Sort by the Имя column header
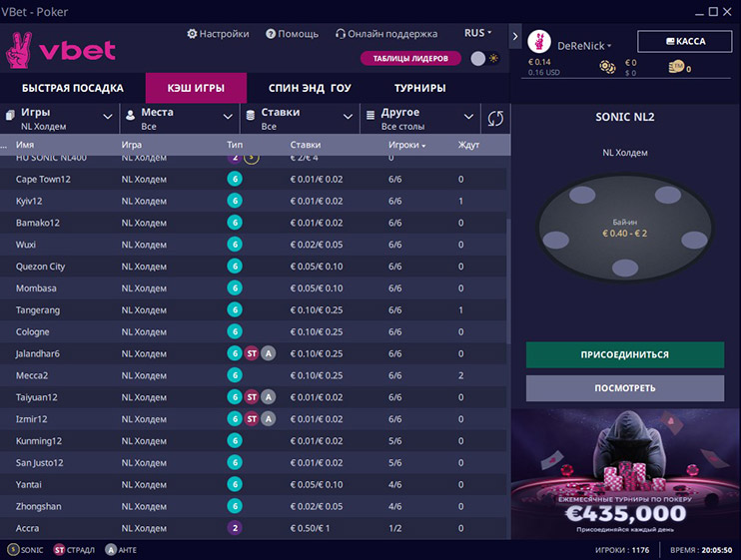 click(25, 145)
